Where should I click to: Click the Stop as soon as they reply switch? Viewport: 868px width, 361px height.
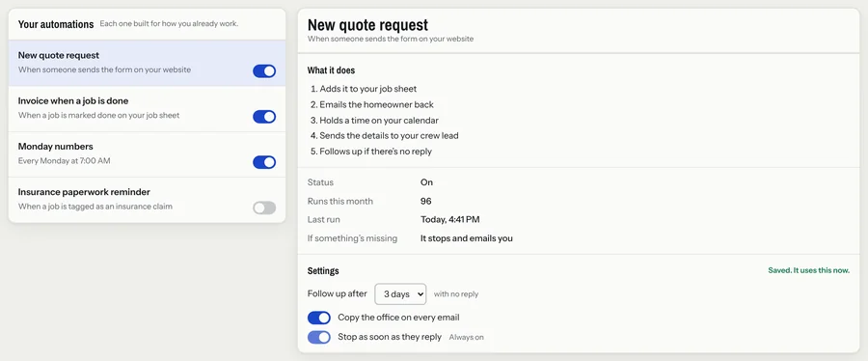[319, 337]
